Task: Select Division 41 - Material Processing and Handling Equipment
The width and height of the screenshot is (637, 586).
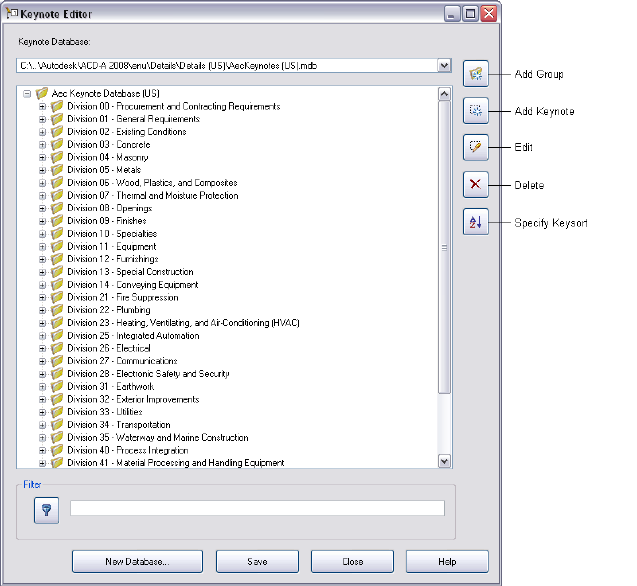Action: tap(176, 463)
